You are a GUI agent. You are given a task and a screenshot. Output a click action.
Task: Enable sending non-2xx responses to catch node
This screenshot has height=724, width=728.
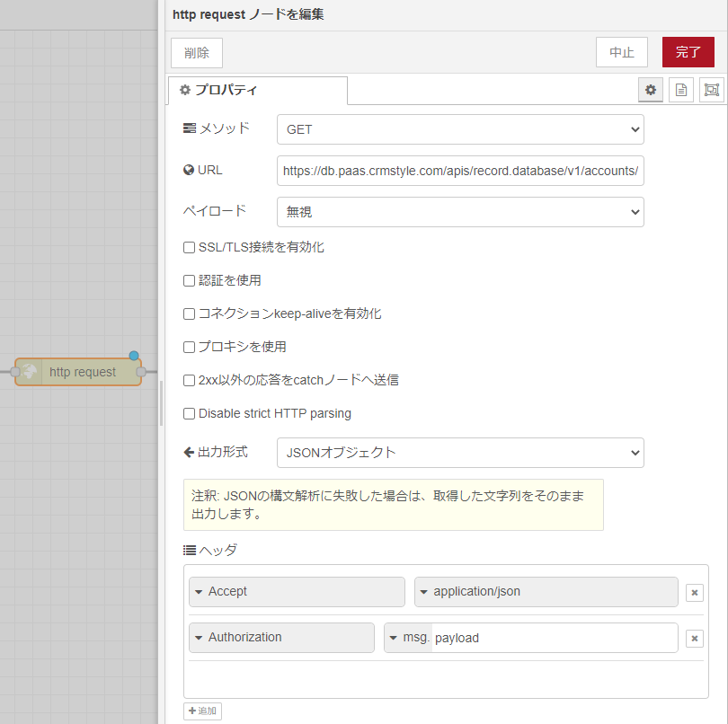[189, 381]
